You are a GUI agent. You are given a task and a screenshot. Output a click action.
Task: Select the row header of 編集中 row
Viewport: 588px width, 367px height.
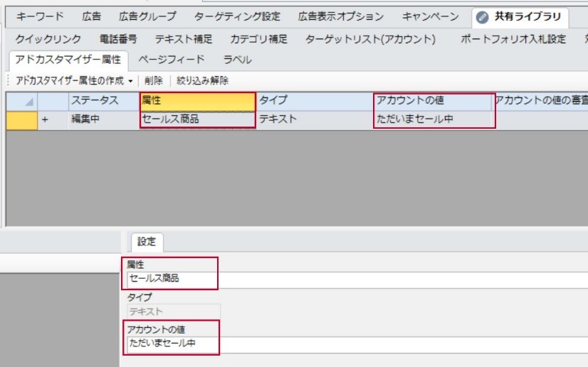[22, 120]
